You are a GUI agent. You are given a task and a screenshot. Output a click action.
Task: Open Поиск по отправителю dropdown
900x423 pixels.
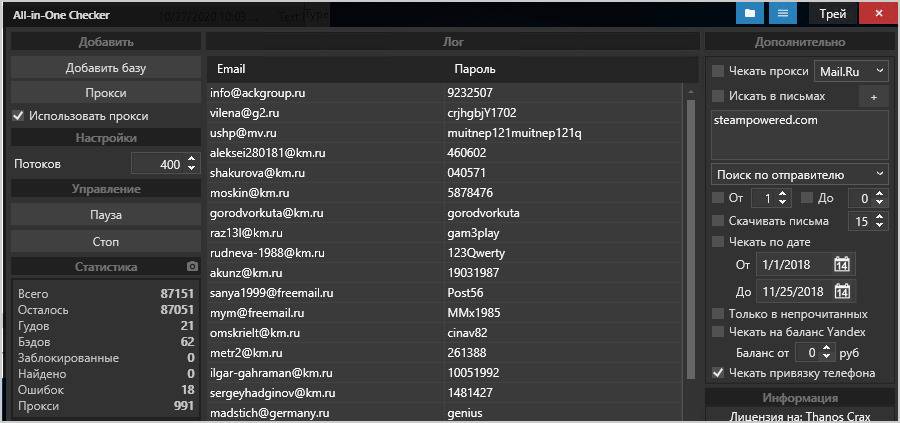pos(800,174)
